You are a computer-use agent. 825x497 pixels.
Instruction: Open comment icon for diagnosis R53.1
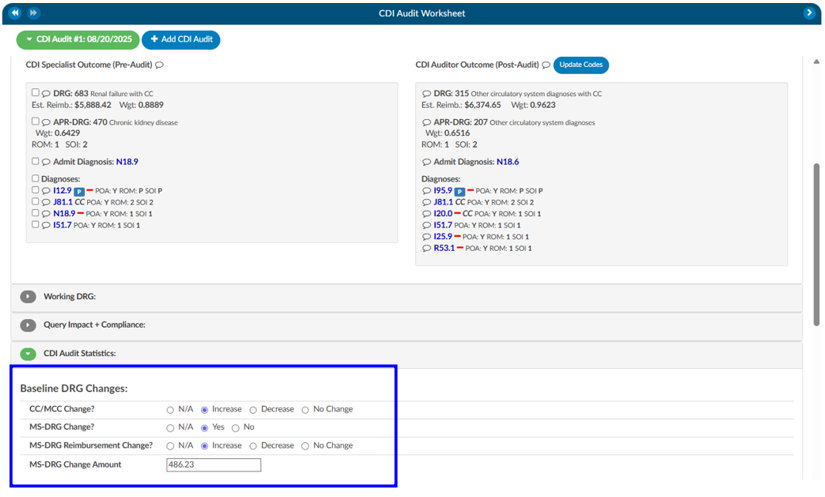pos(427,249)
